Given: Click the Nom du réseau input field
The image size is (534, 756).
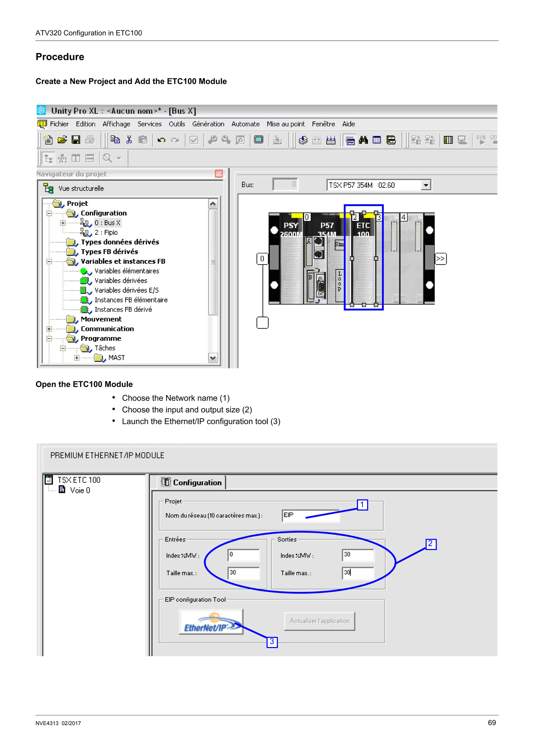Looking at the screenshot, I should tap(311, 516).
